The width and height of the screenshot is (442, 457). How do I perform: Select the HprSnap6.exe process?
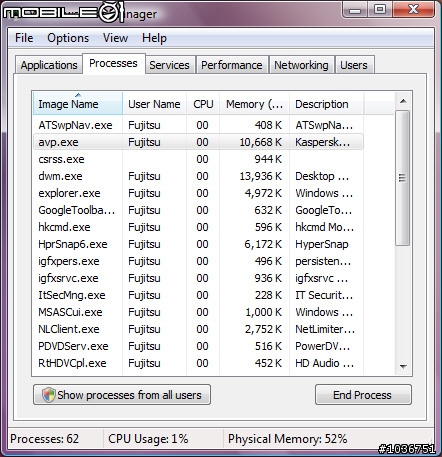pos(198,244)
